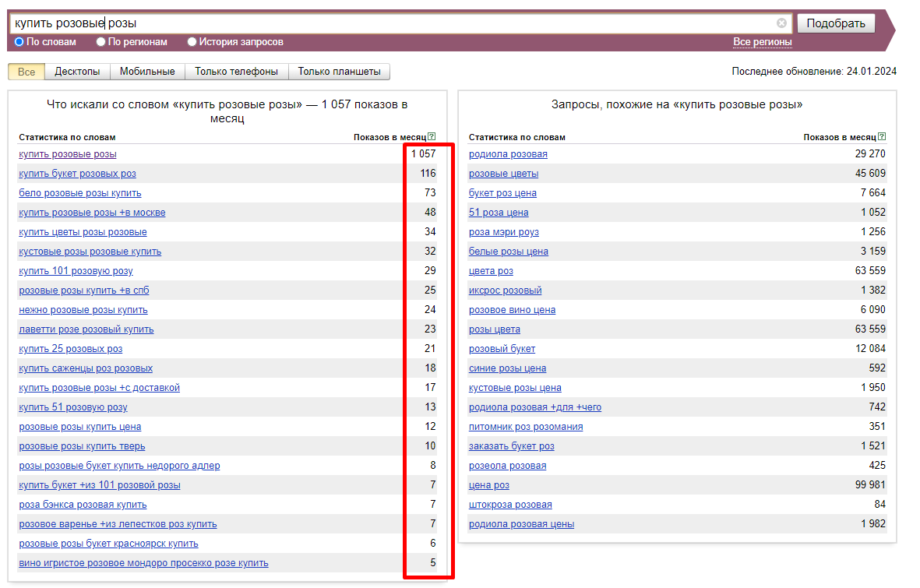This screenshot has width=920, height=588.
Task: Clear the search field with the X icon
Action: tap(781, 23)
